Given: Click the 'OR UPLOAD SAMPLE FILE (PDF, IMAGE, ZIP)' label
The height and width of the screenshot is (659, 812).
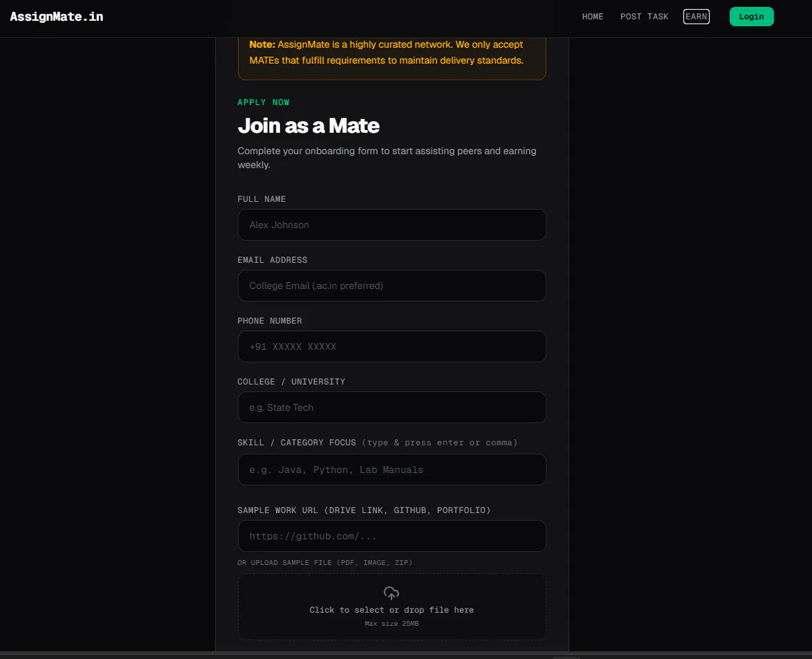Looking at the screenshot, I should [x=324, y=563].
